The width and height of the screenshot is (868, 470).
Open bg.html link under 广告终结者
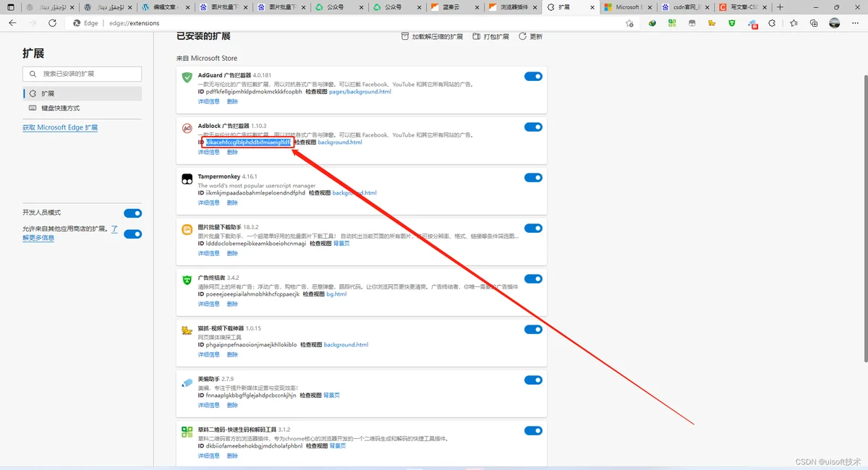tap(336, 294)
